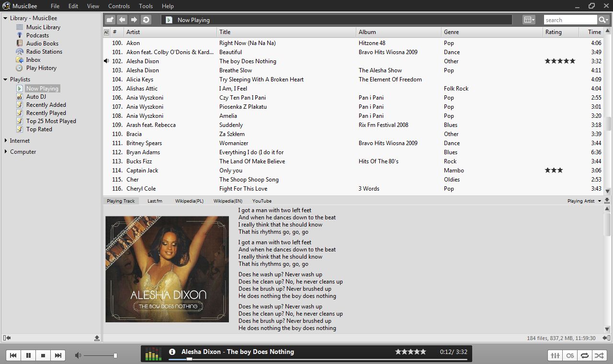Open the Tools menu
Viewport: 613px width, 364px height.
coord(146,6)
